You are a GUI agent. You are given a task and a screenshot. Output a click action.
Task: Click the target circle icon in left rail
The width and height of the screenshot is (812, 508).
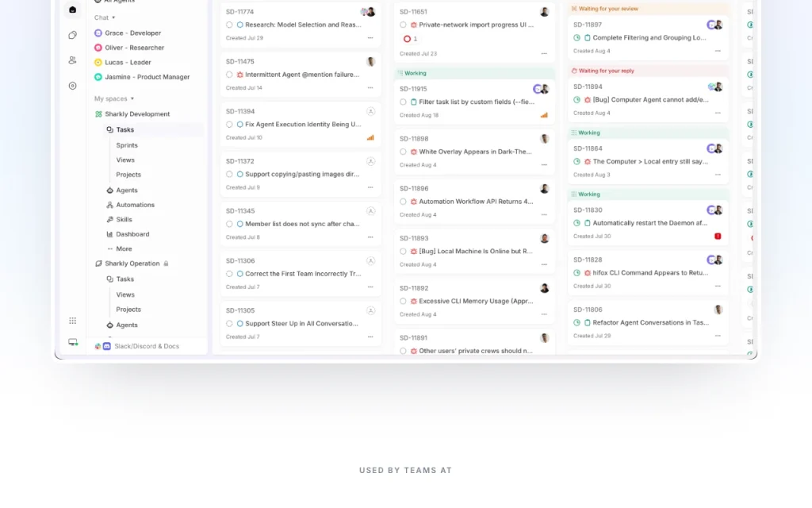[x=72, y=86]
